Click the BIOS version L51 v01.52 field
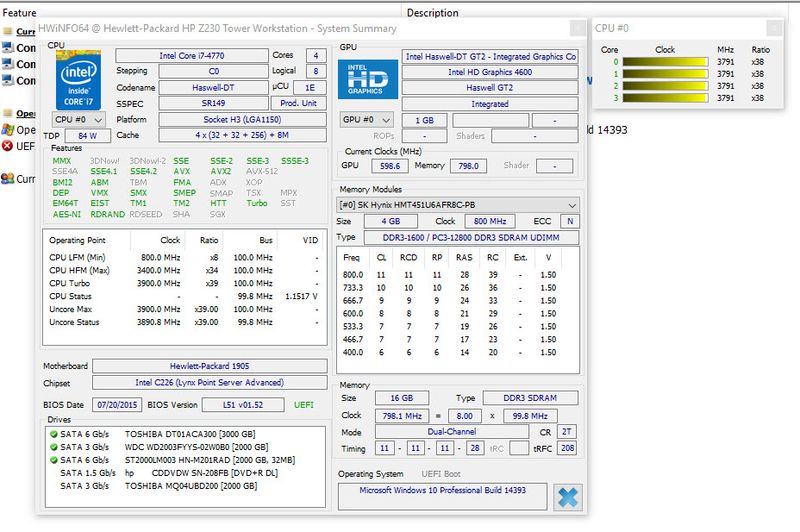 tap(243, 405)
